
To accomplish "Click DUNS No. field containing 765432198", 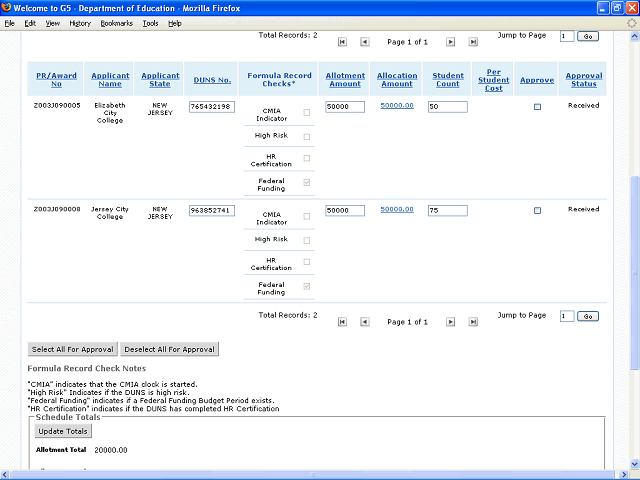I will pos(210,107).
